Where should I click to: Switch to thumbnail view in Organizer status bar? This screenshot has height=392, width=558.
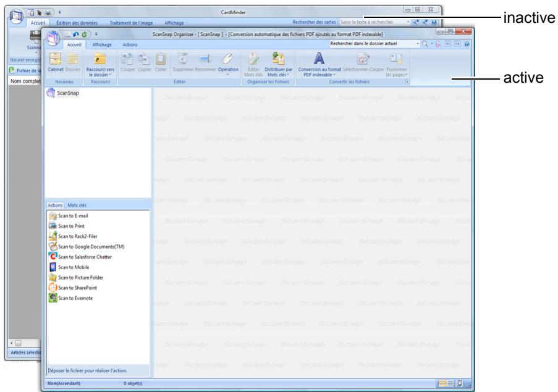[x=442, y=383]
